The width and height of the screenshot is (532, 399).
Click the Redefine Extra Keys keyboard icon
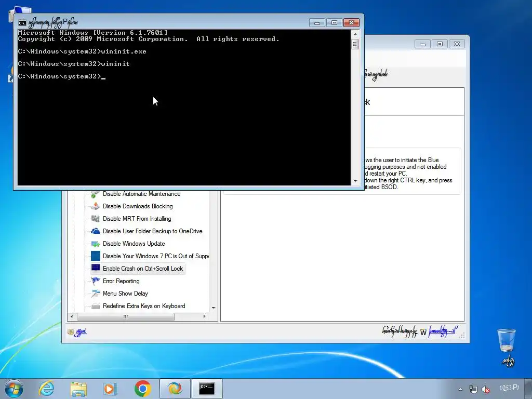(x=96, y=306)
